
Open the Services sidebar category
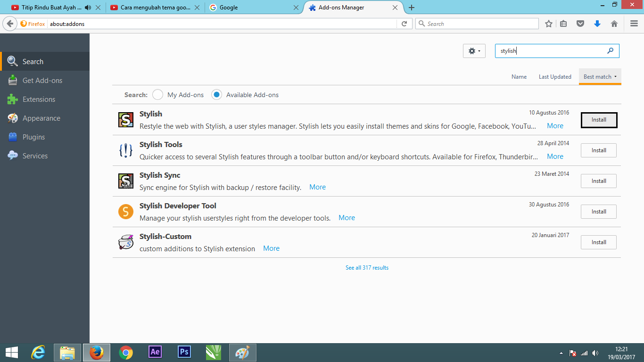[x=45, y=156]
